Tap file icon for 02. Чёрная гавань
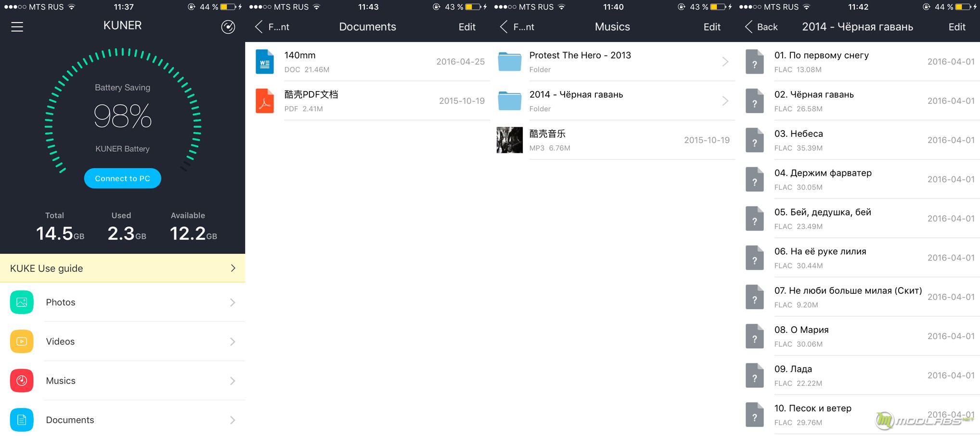 [755, 101]
